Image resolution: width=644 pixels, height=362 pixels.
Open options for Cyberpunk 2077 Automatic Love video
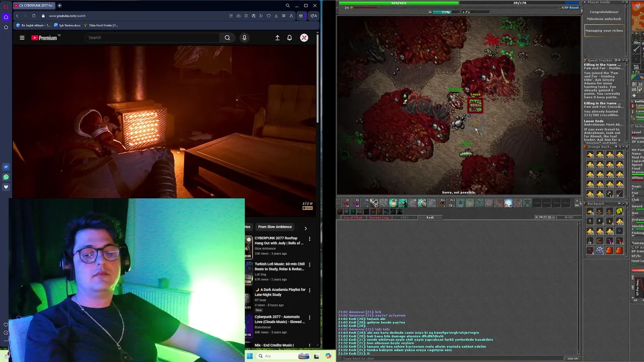[309, 318]
